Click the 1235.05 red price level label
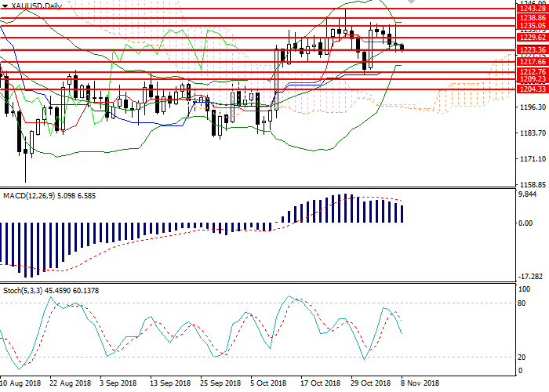This screenshot has height=392, width=549. tap(533, 26)
